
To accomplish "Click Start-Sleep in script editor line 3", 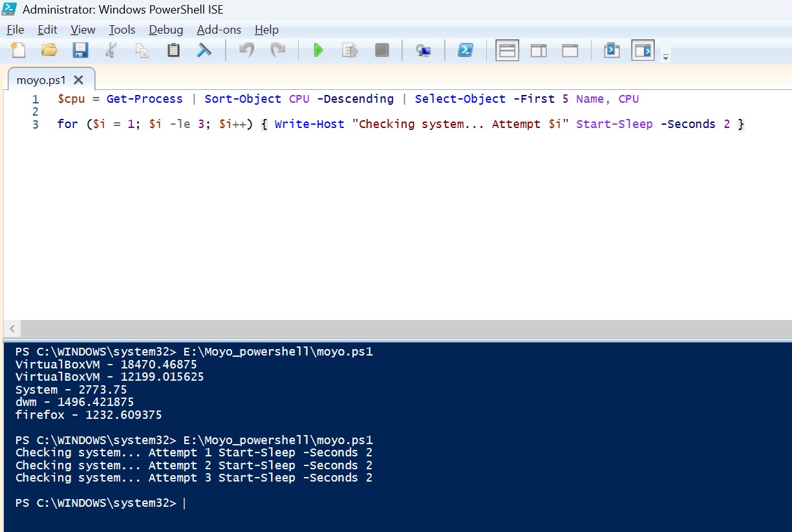I will [614, 124].
